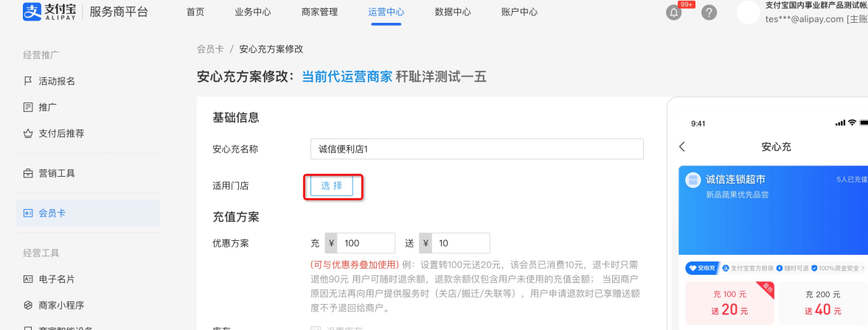Open 数据中心 in the top navigation
The image size is (868, 330).
pos(453,13)
